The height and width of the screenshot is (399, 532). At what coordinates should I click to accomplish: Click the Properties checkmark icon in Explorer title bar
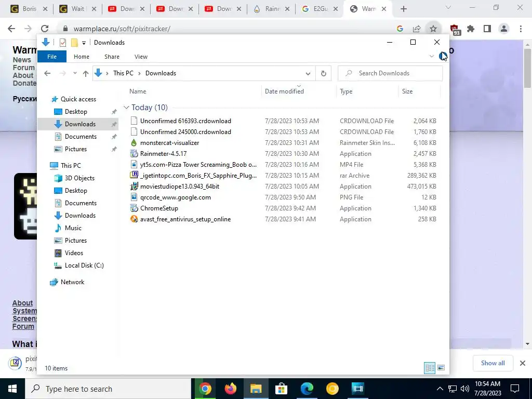[63, 43]
